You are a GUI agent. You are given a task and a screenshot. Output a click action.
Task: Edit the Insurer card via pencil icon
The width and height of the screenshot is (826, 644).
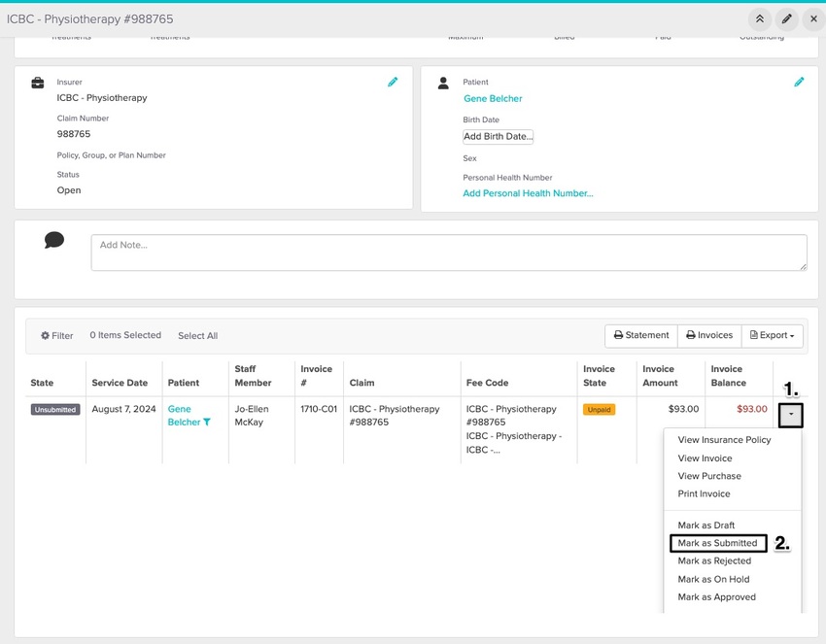click(393, 82)
